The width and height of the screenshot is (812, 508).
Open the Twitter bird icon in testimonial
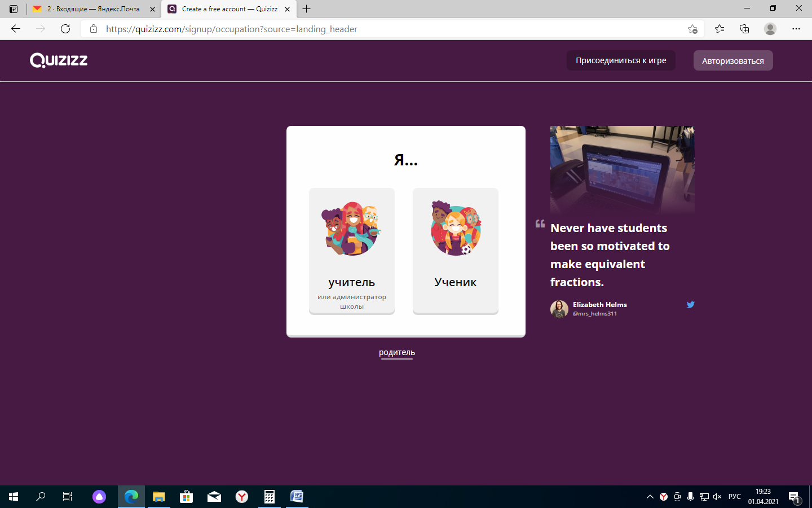point(690,305)
